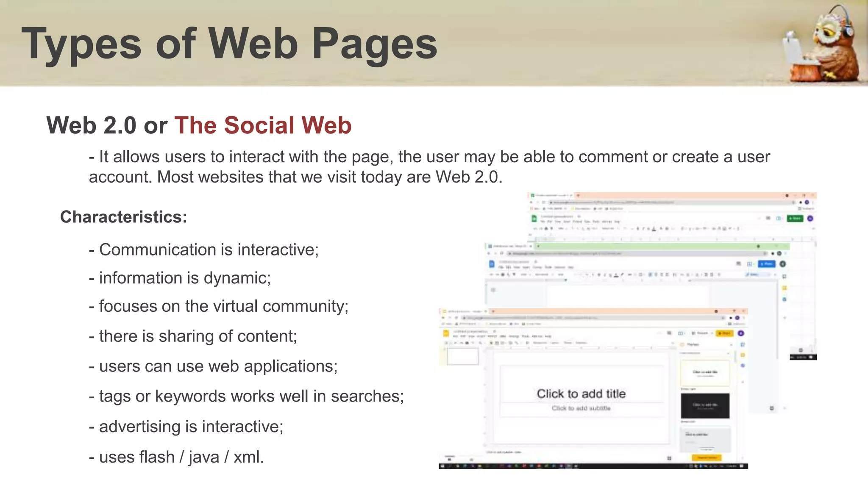Click the green Google Sheets logo
Image resolution: width=868 pixels, height=488 pixels.
tap(534, 219)
